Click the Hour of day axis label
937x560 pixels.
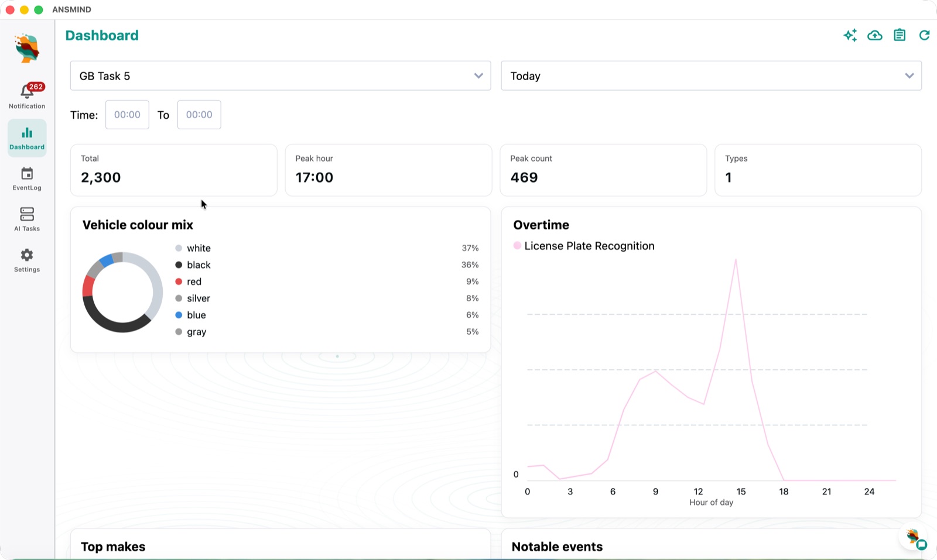(x=711, y=503)
